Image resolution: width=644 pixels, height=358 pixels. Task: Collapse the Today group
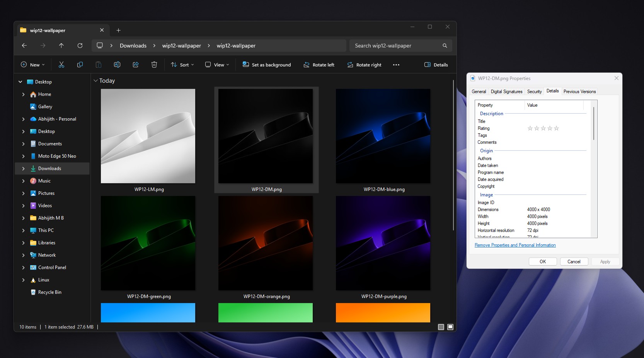95,81
